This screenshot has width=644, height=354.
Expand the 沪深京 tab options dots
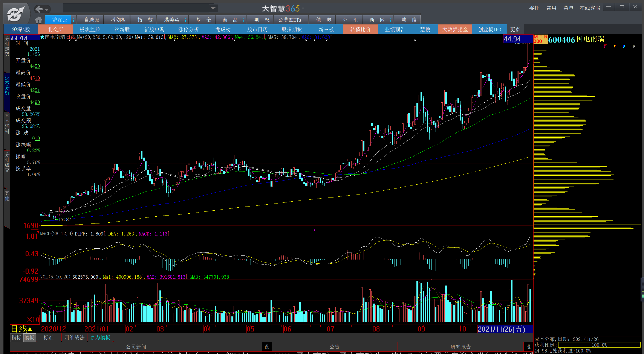pyautogui.click(x=74, y=20)
